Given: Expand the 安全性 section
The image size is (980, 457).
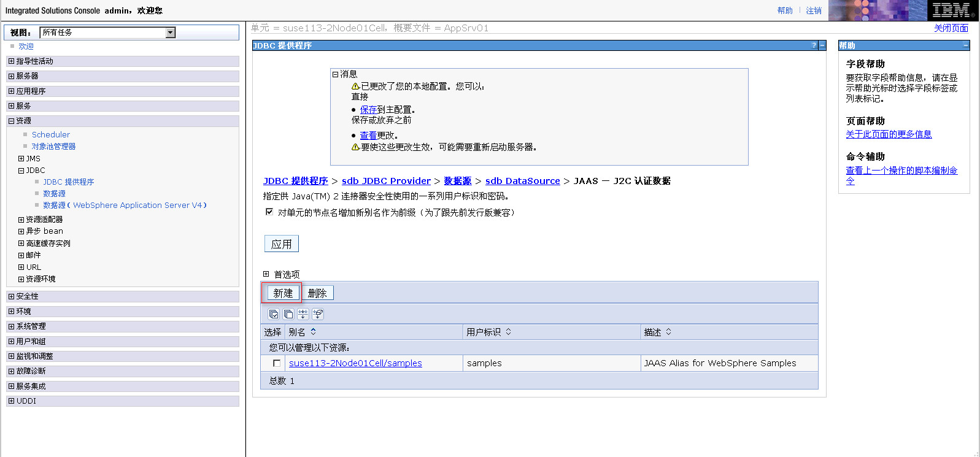Looking at the screenshot, I should pyautogui.click(x=11, y=296).
